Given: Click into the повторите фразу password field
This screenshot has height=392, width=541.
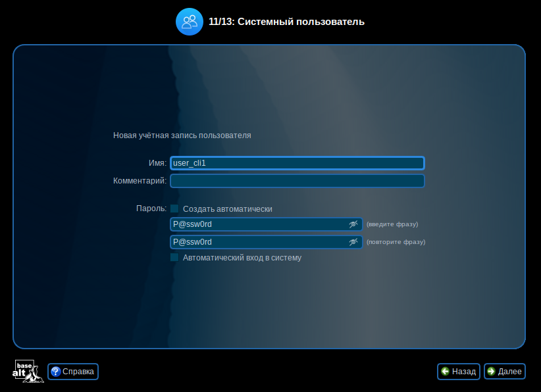Looking at the screenshot, I should tap(257, 242).
